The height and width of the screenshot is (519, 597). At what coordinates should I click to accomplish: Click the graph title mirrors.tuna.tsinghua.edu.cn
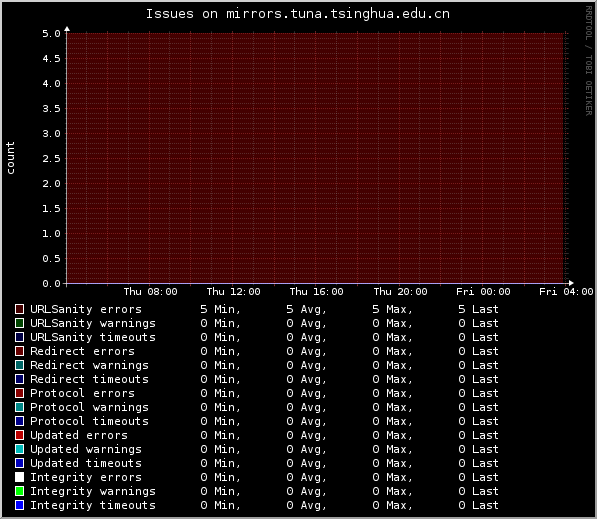click(338, 14)
